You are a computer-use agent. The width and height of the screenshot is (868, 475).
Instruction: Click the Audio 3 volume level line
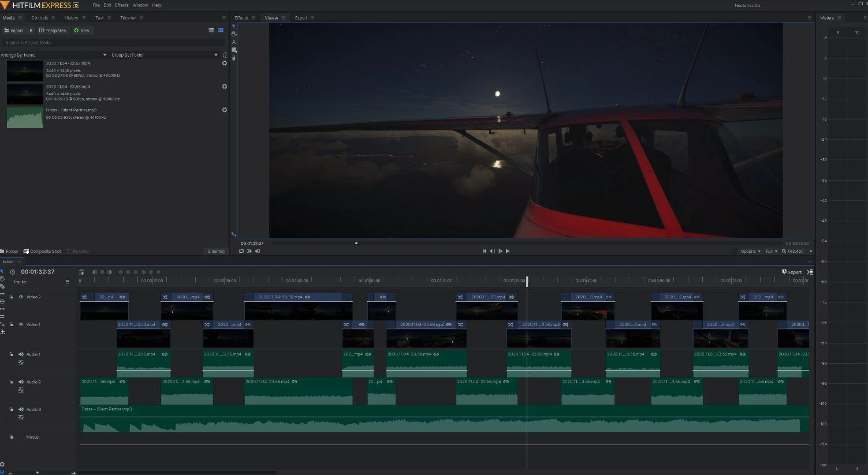pos(444,417)
